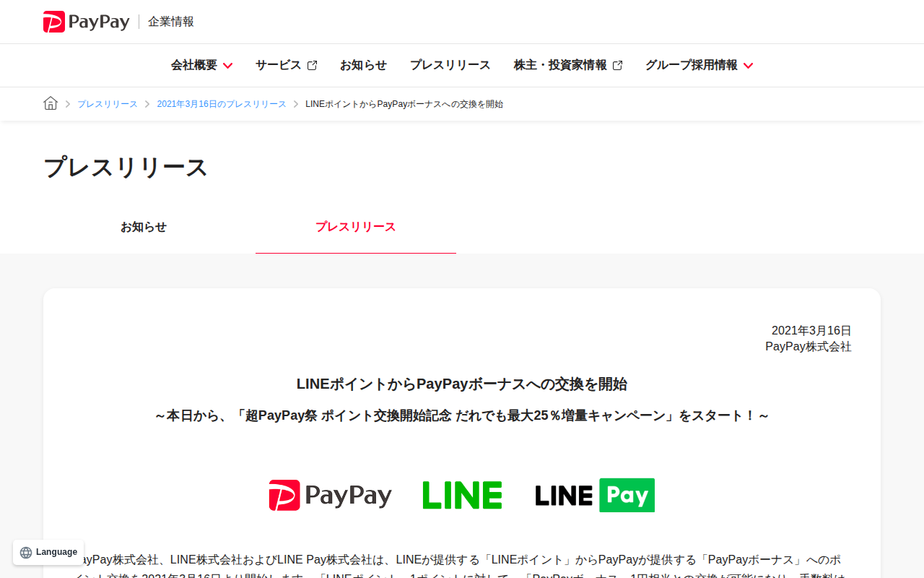
Task: Click the PayPay logo in header
Action: coord(86,22)
